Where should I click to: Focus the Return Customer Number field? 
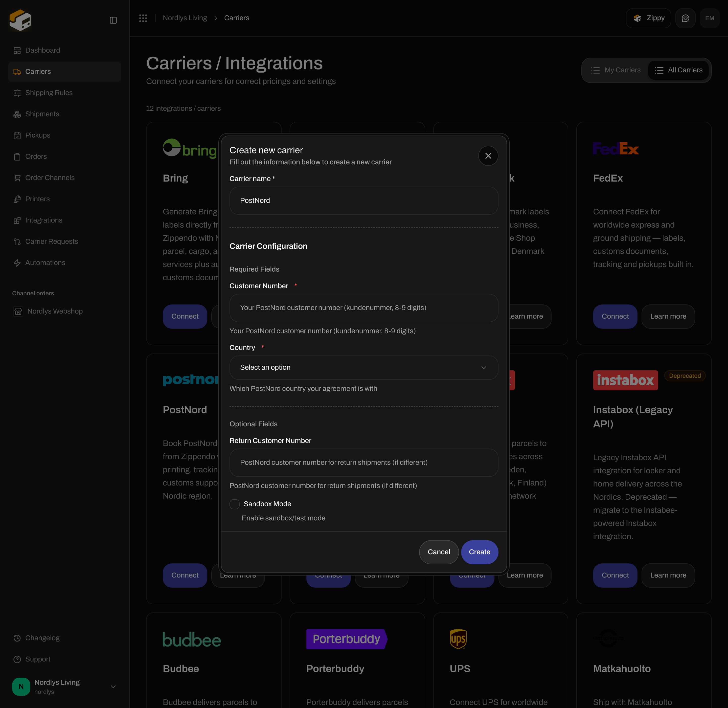point(364,462)
